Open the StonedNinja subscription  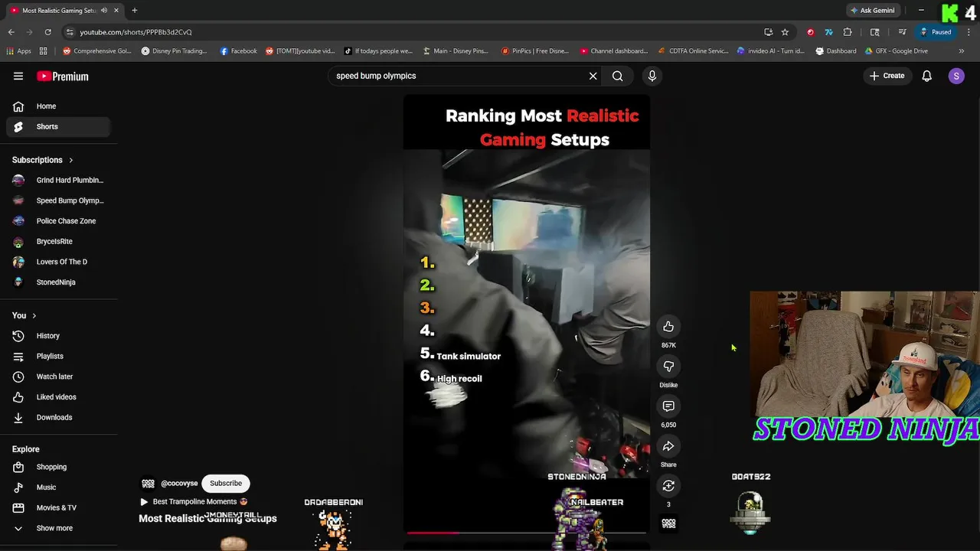coord(58,282)
